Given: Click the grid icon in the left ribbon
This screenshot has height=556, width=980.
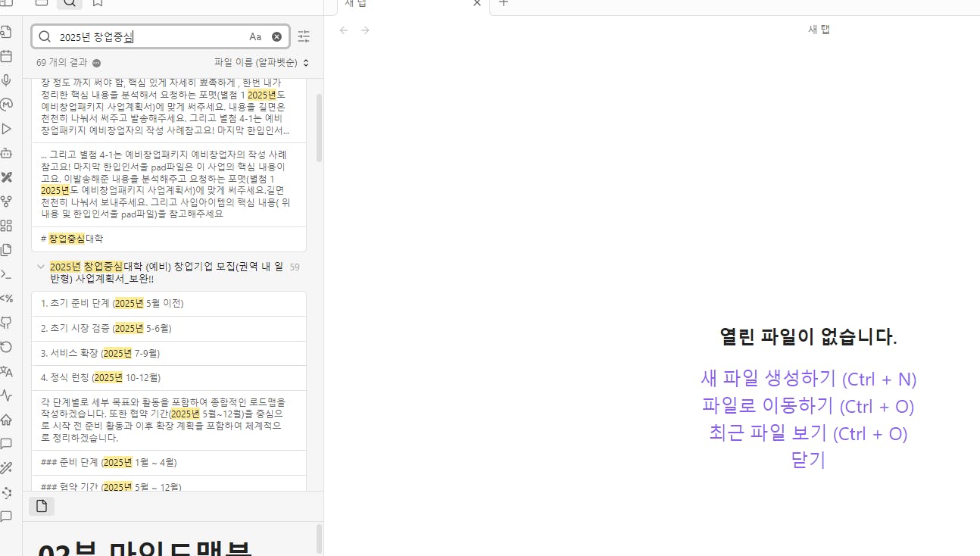Looking at the screenshot, I should tap(8, 226).
